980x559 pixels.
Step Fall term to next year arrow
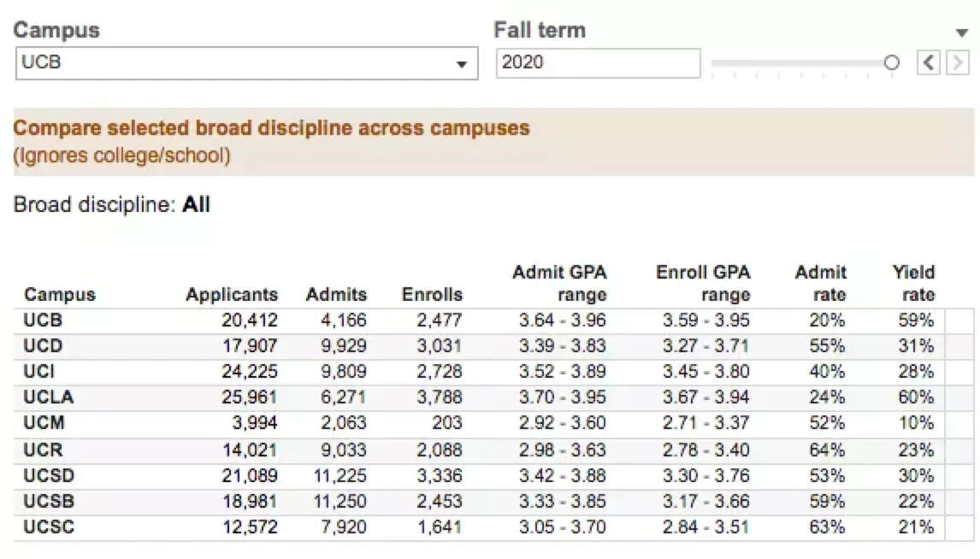click(956, 62)
